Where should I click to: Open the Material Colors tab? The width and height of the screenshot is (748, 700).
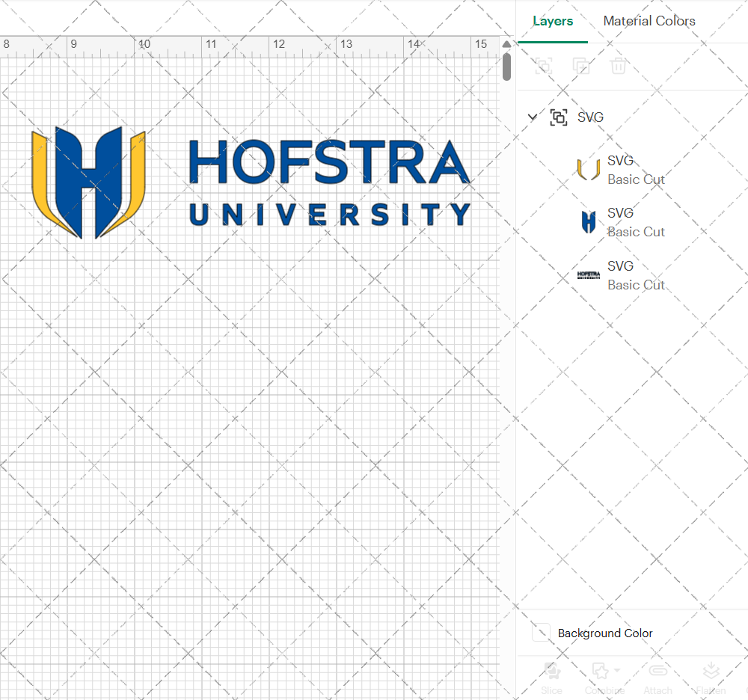click(649, 21)
